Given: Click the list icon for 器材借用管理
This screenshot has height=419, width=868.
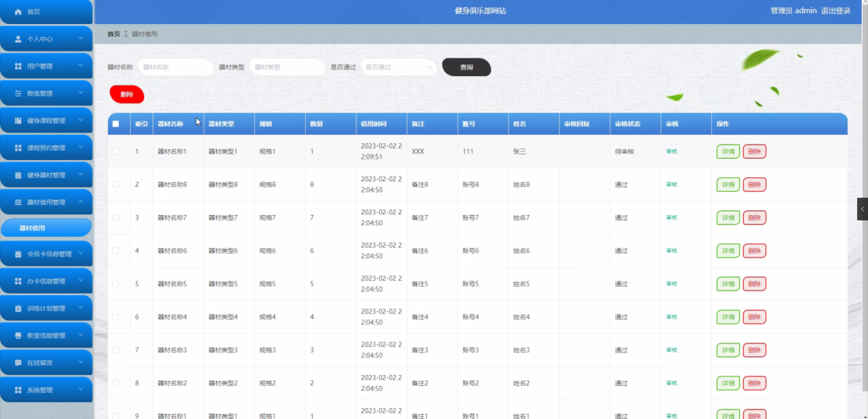Looking at the screenshot, I should coord(18,202).
